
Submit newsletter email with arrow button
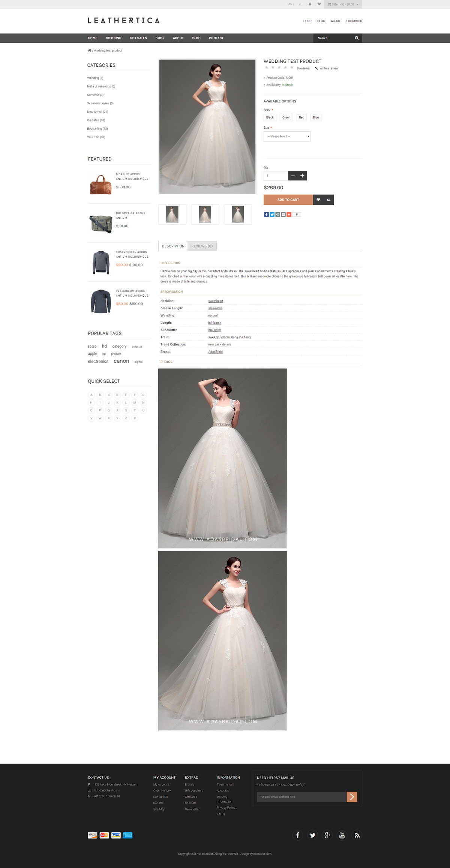[352, 797]
